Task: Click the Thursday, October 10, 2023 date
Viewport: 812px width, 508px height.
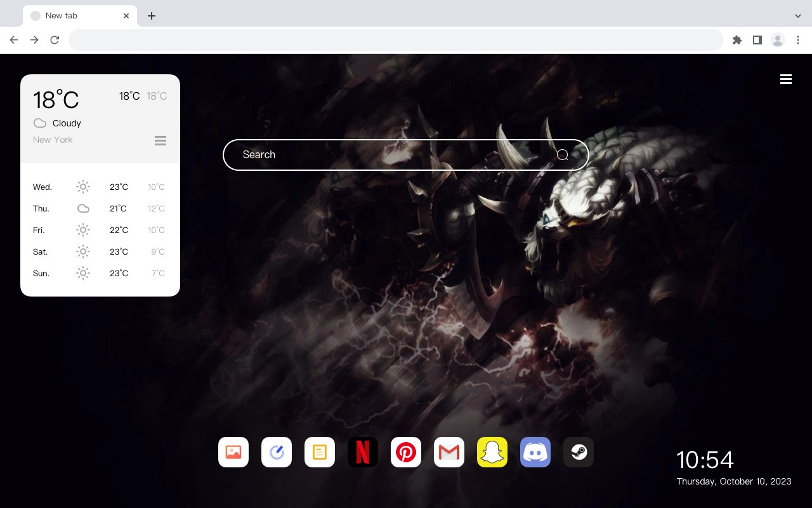Action: pos(734,481)
